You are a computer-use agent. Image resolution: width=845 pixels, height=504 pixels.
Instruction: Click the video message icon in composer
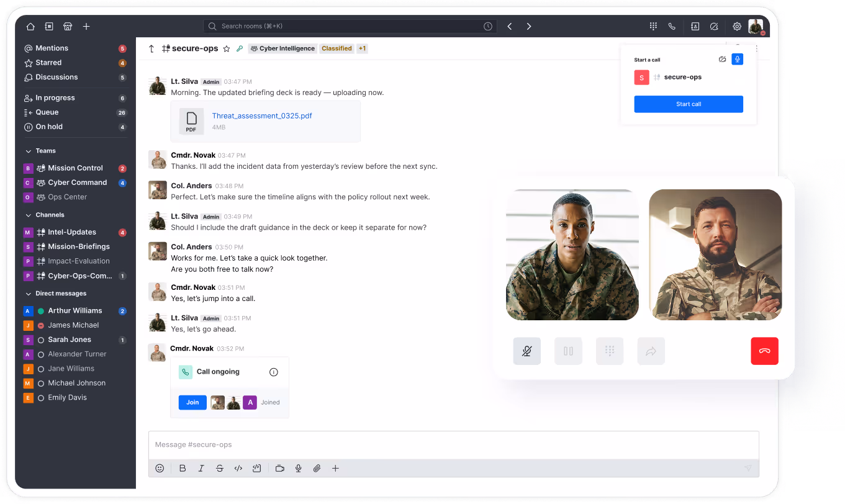280,469
